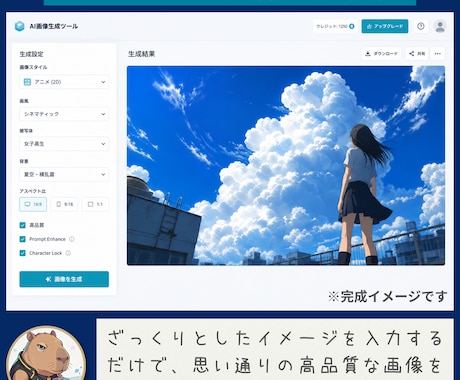Click the 生成設定 heading
The image size is (460, 380).
[31, 54]
